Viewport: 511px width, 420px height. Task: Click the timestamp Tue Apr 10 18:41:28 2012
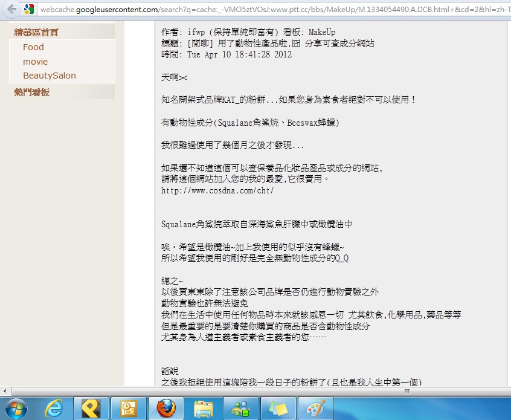pos(239,54)
